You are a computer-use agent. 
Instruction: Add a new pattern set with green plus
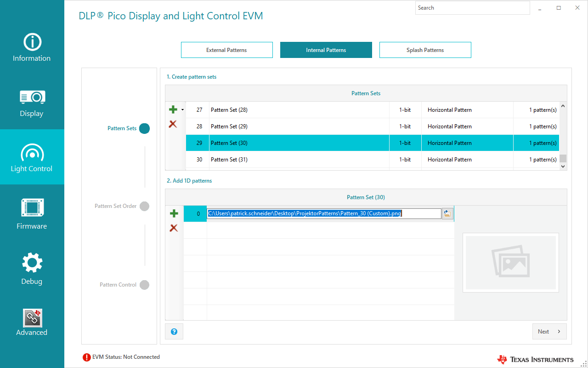coord(173,109)
